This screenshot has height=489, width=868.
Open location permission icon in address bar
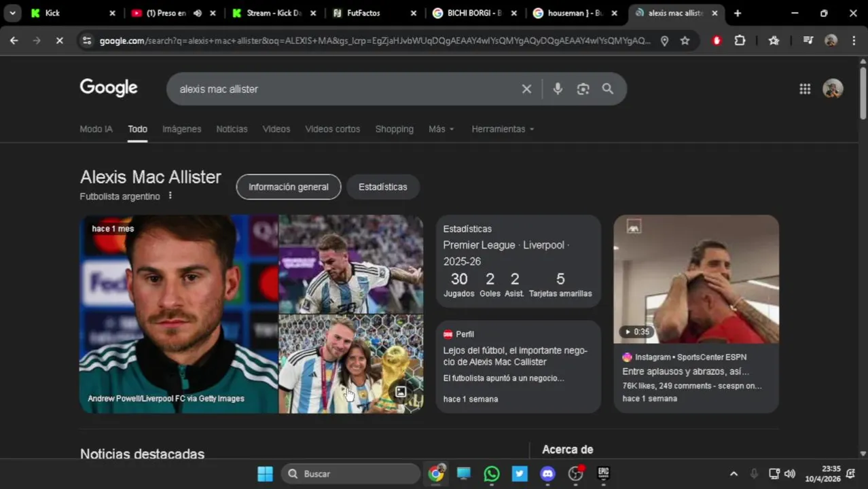[x=664, y=41]
